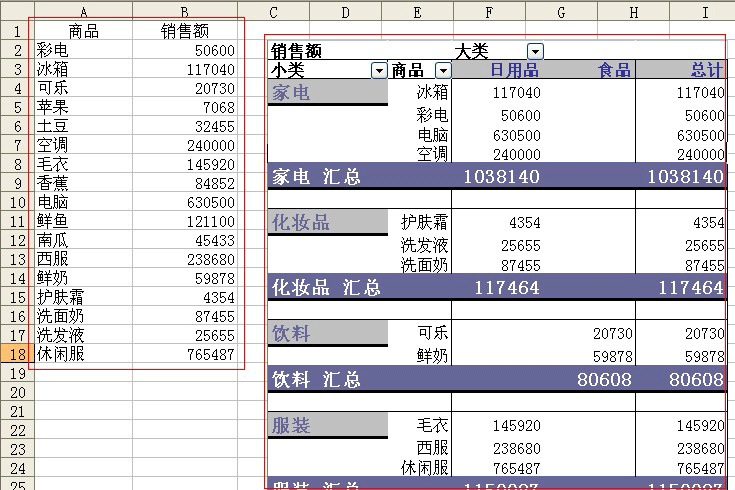Select row 18 header
The image size is (735, 490).
point(17,354)
